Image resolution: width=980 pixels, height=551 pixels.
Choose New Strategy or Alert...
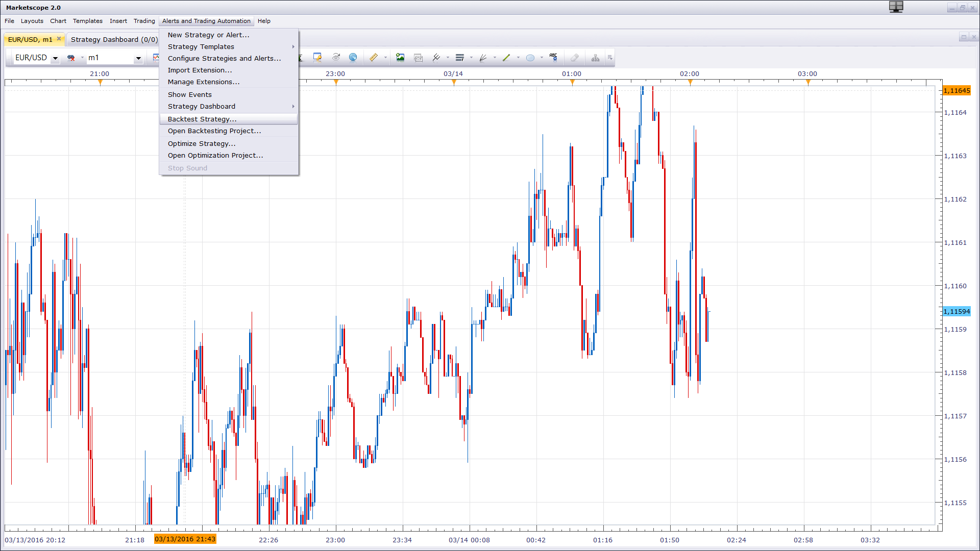click(229, 35)
